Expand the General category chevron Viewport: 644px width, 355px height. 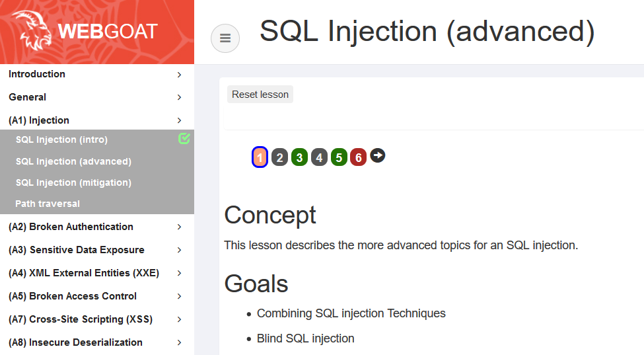pos(180,98)
